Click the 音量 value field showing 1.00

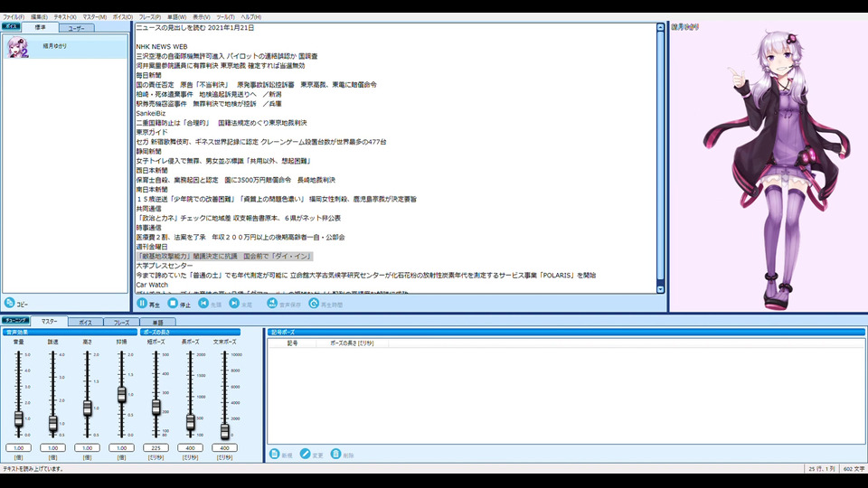click(19, 447)
